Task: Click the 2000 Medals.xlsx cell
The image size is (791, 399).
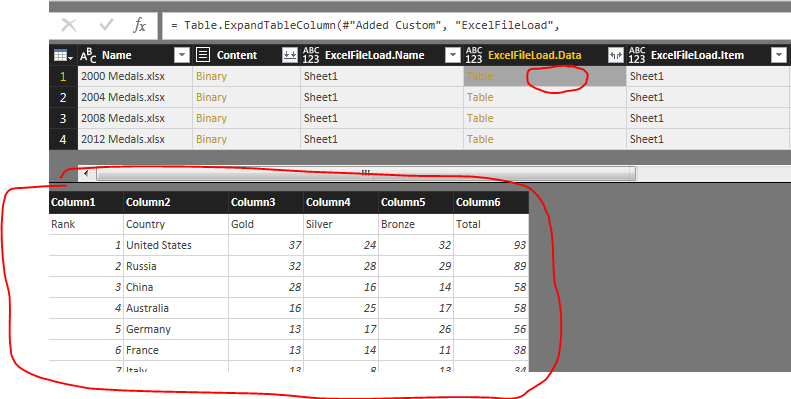Action: pos(135,77)
